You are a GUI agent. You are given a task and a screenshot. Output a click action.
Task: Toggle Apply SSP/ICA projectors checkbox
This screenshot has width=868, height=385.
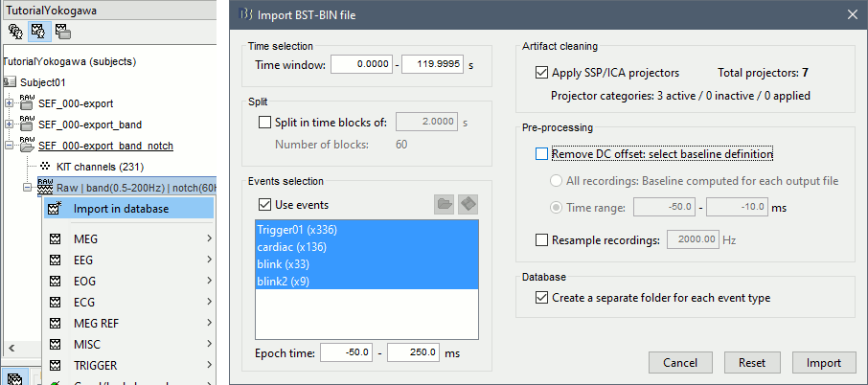point(543,73)
